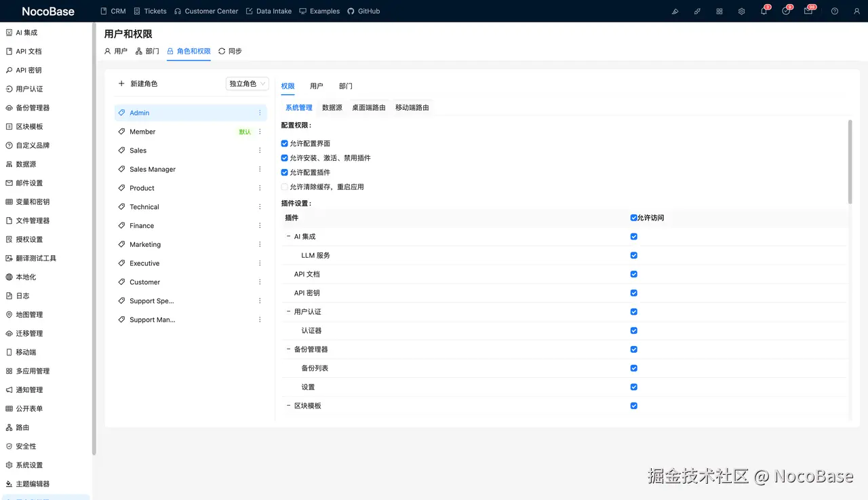Toggle the 允许访问 header checkbox
Viewport: 868px width, 500px height.
pos(633,218)
